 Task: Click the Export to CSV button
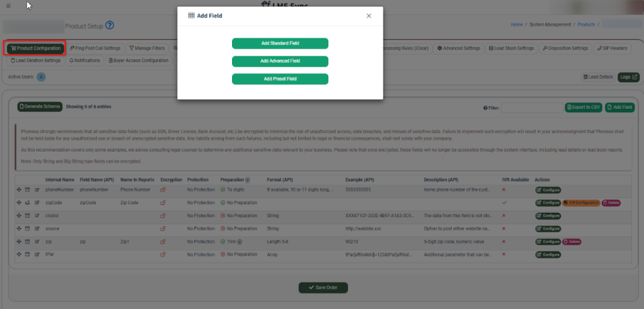coord(583,108)
